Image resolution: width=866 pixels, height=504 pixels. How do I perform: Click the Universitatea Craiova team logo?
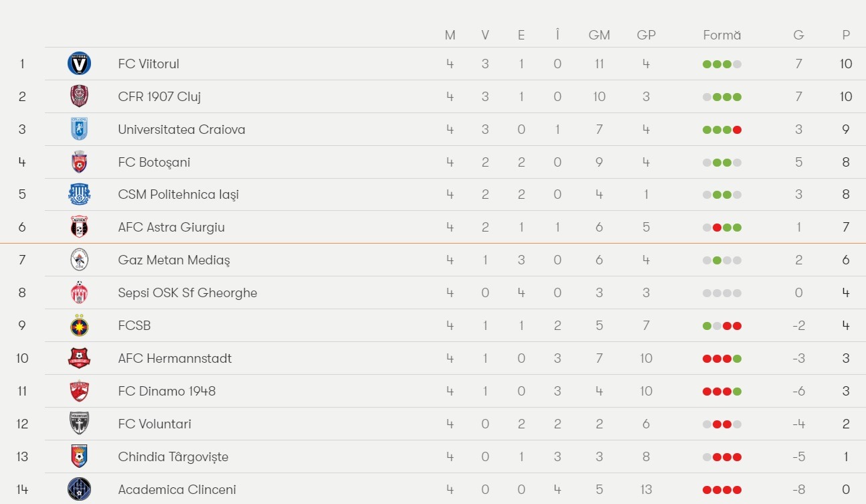79,129
